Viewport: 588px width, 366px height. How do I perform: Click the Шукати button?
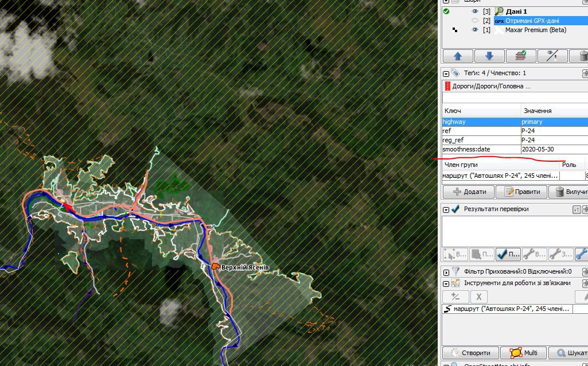click(568, 353)
